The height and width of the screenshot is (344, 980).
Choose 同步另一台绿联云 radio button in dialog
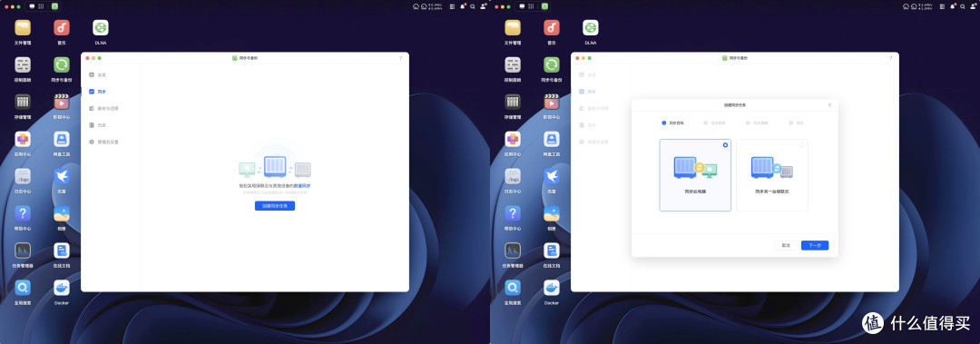[802, 144]
